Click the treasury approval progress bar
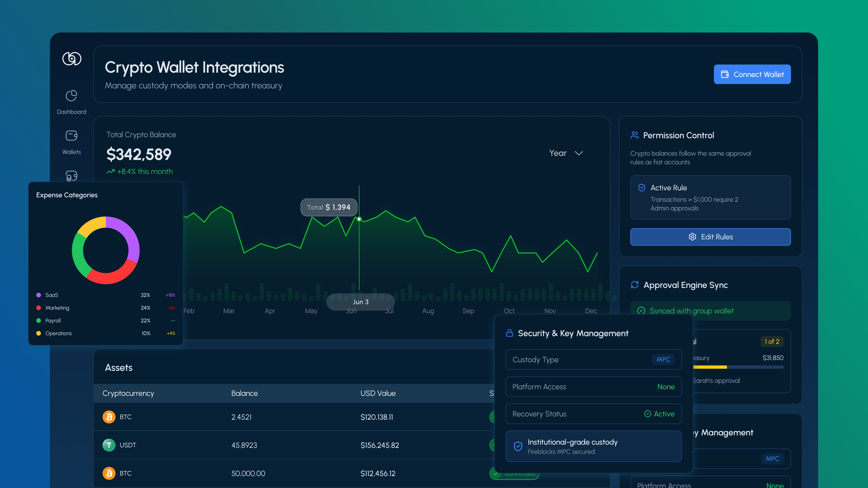The height and width of the screenshot is (488, 868). [x=738, y=367]
